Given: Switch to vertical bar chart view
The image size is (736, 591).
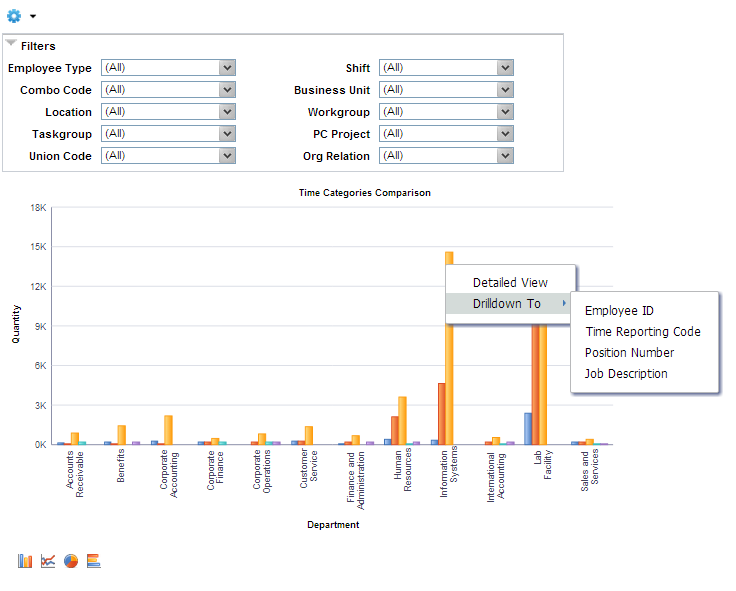Looking at the screenshot, I should coord(25,560).
